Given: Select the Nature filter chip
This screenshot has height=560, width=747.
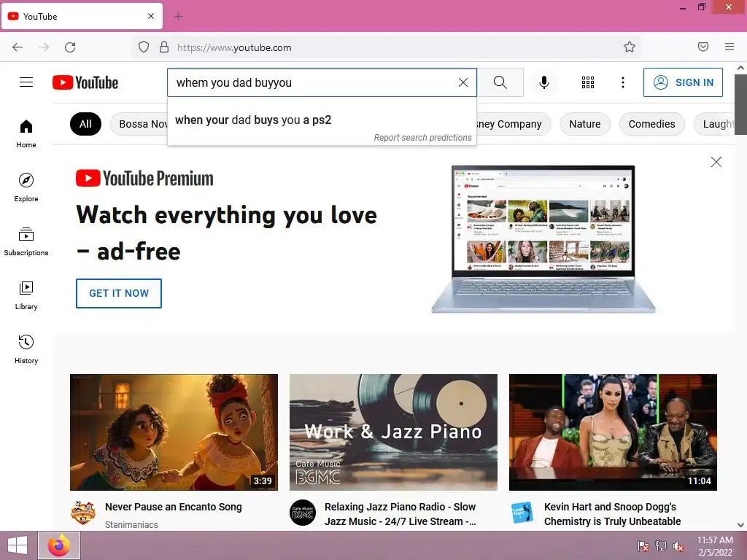Looking at the screenshot, I should (x=584, y=124).
